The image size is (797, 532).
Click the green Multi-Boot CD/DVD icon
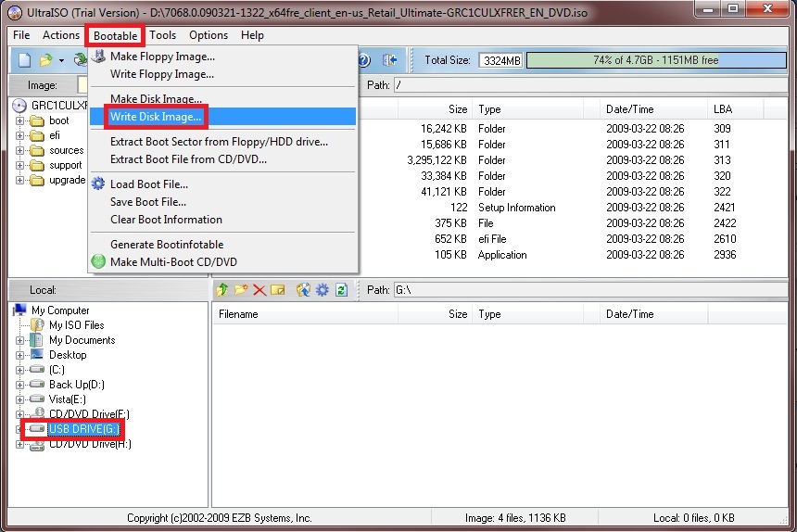[x=98, y=261]
